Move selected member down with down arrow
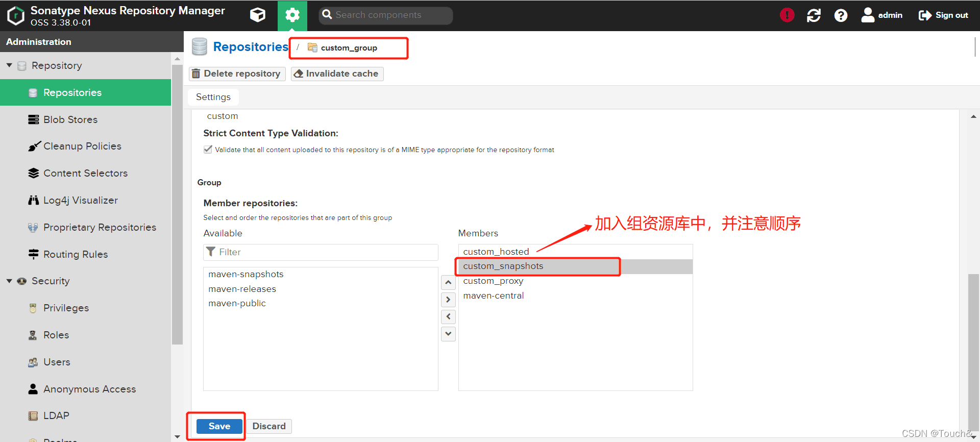The image size is (980, 442). (448, 334)
